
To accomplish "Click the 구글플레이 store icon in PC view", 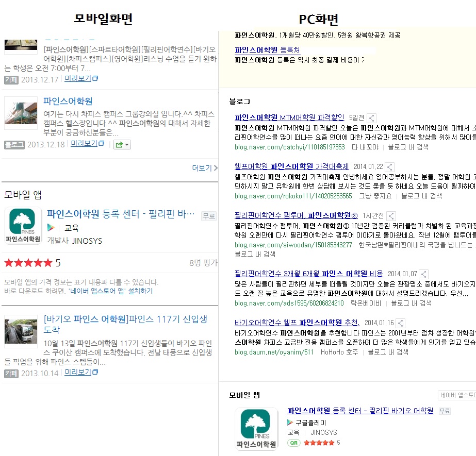I will (290, 423).
